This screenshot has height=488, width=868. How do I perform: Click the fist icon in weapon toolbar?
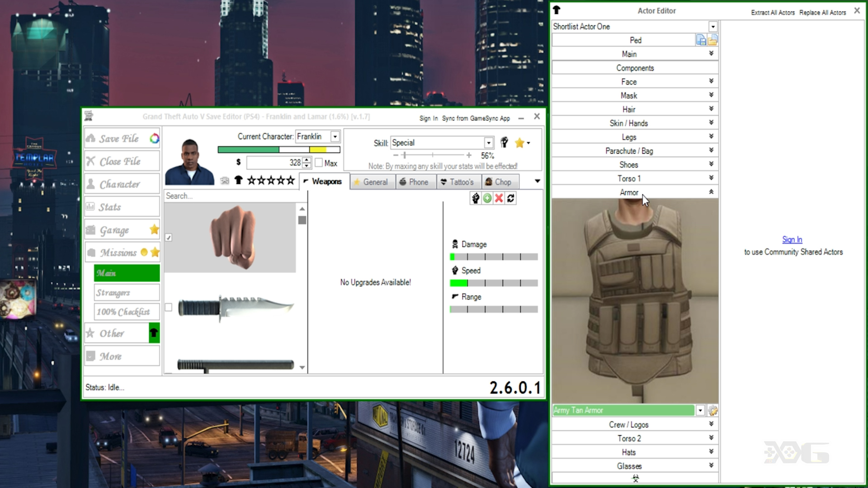click(476, 198)
